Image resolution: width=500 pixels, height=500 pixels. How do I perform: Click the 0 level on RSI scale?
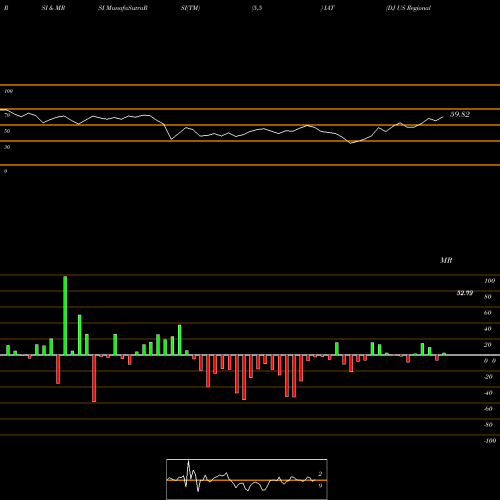tap(5, 171)
